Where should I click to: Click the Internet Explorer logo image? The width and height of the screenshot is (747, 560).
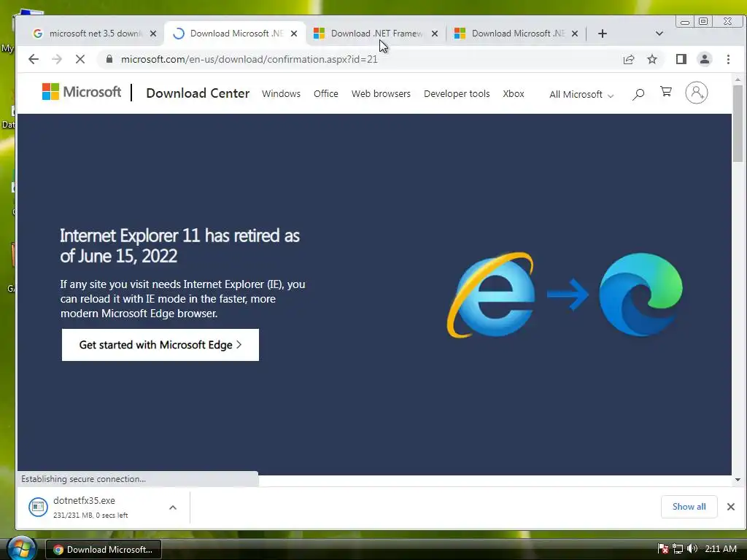tap(491, 295)
